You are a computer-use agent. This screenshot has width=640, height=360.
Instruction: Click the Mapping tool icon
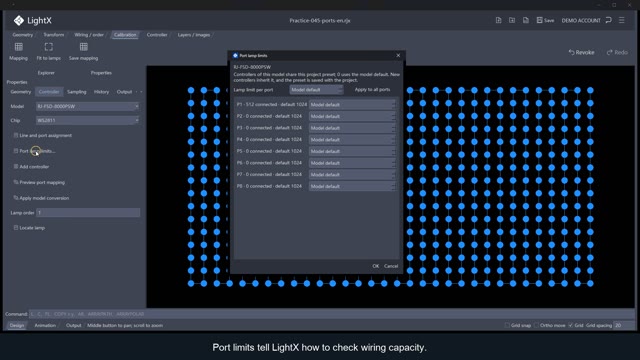pos(19,47)
